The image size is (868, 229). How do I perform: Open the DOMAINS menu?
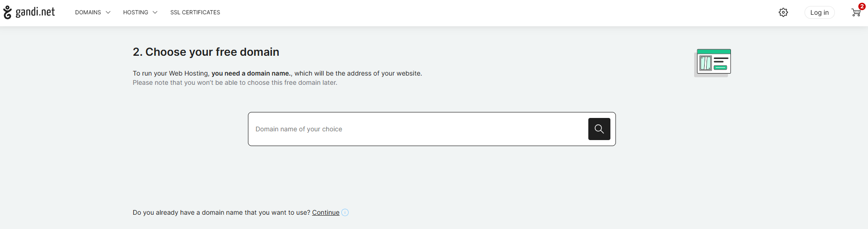click(92, 12)
